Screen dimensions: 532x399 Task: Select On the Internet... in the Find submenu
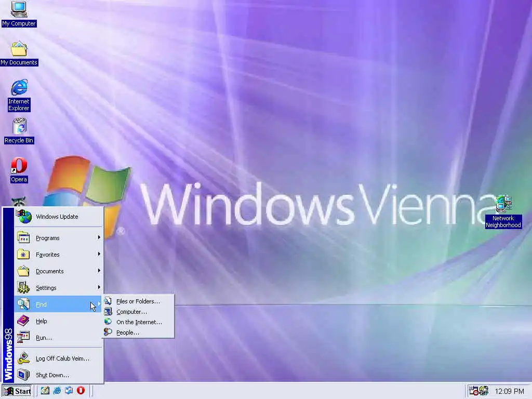[x=138, y=322]
